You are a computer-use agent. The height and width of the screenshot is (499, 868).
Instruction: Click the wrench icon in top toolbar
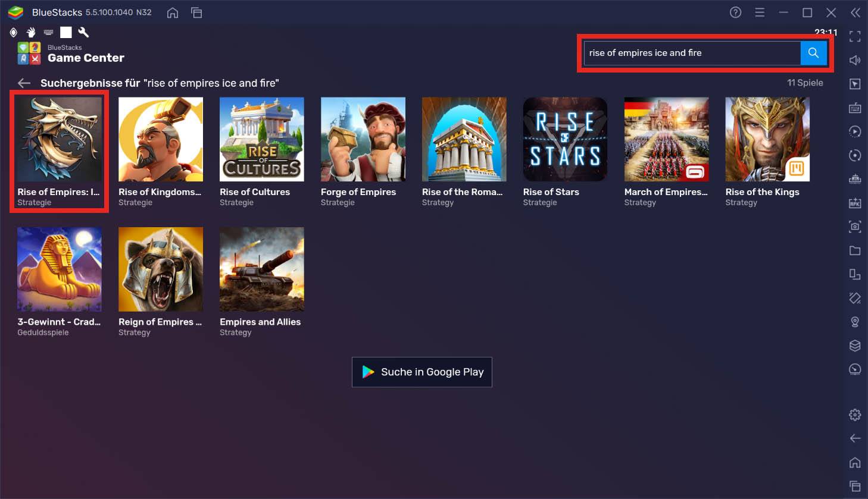[83, 32]
